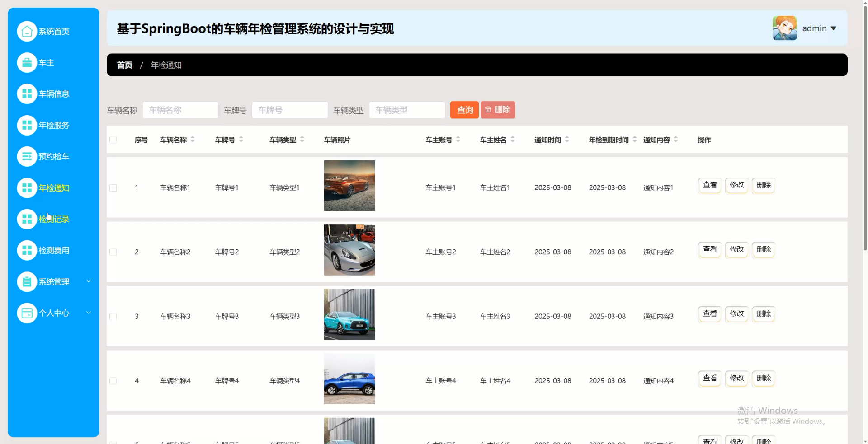Click 修改 for row 车辆名称4
Image resolution: width=868 pixels, height=444 pixels.
(x=736, y=379)
